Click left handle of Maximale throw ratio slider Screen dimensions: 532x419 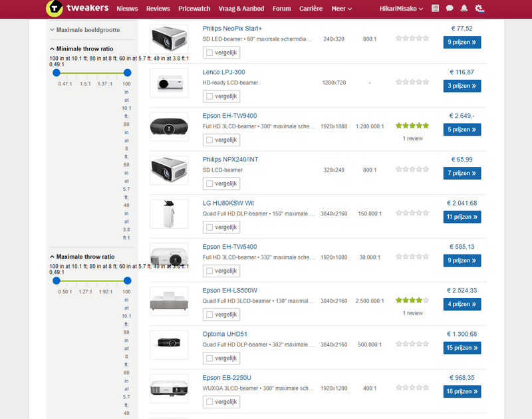[x=57, y=281]
